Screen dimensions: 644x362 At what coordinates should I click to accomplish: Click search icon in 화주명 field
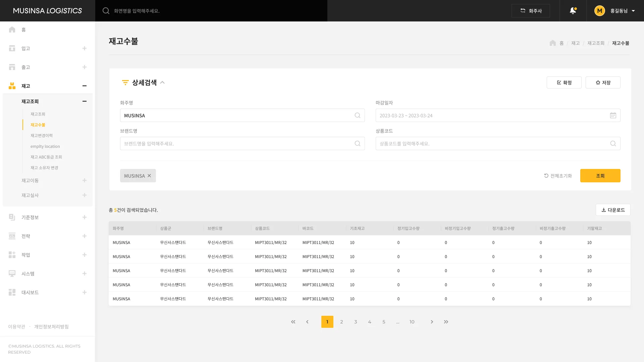[358, 115]
